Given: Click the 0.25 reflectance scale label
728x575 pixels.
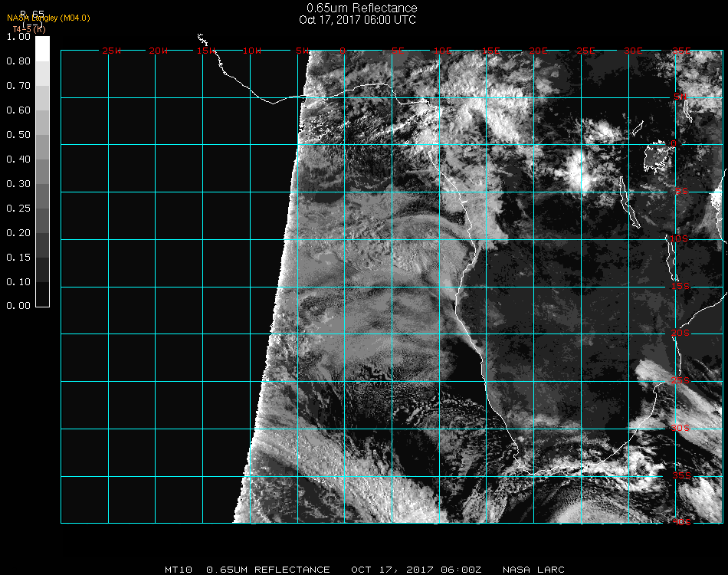Looking at the screenshot, I should [x=18, y=209].
